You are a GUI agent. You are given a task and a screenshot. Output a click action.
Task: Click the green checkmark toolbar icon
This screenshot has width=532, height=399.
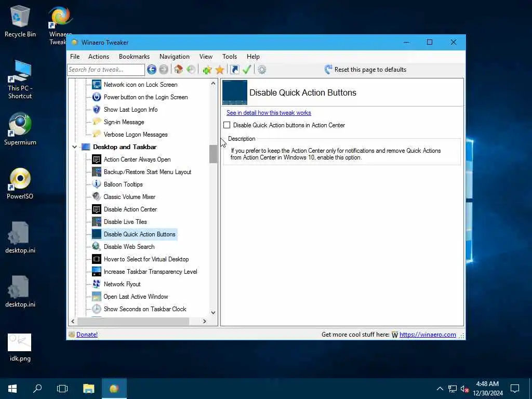pyautogui.click(x=247, y=70)
